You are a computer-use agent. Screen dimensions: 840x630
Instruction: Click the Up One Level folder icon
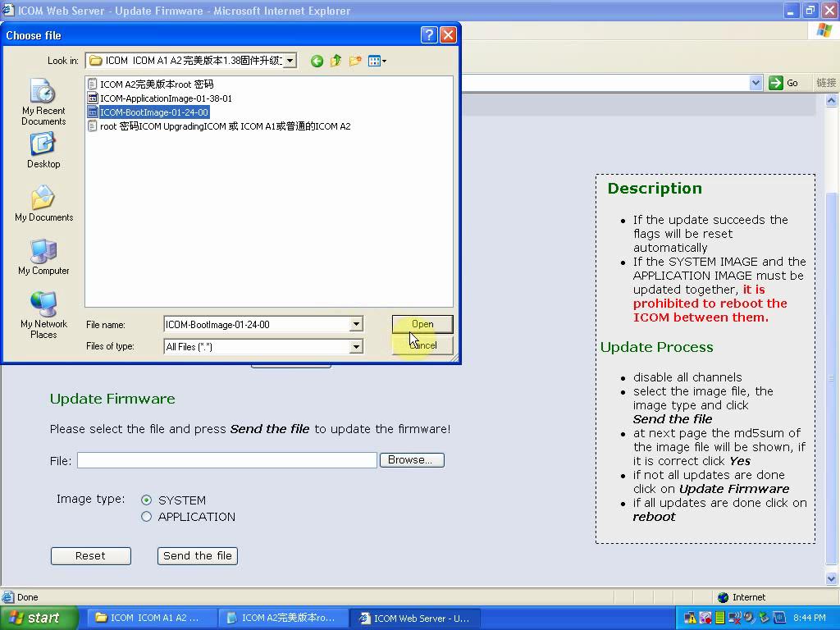point(336,61)
